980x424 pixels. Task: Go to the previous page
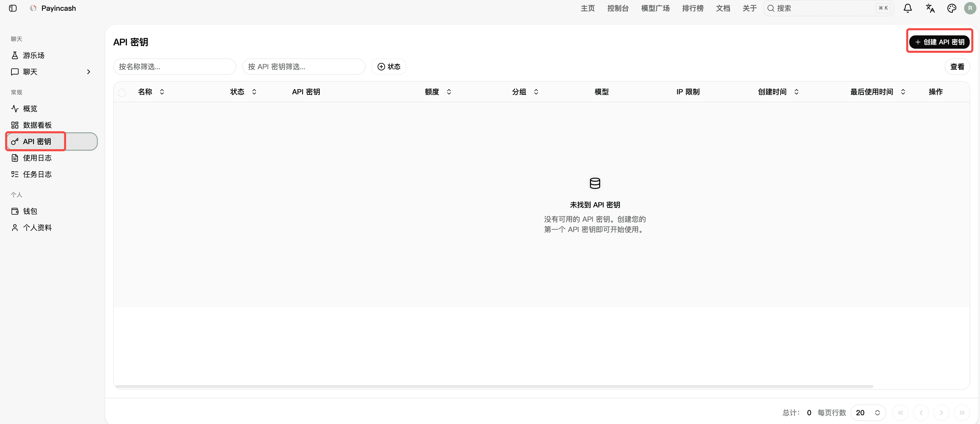pyautogui.click(x=921, y=412)
